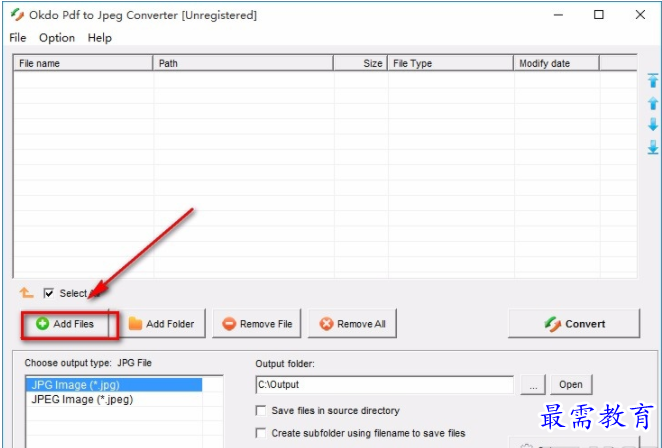Start conversion with the Convert button
The image size is (662, 448).
[574, 324]
